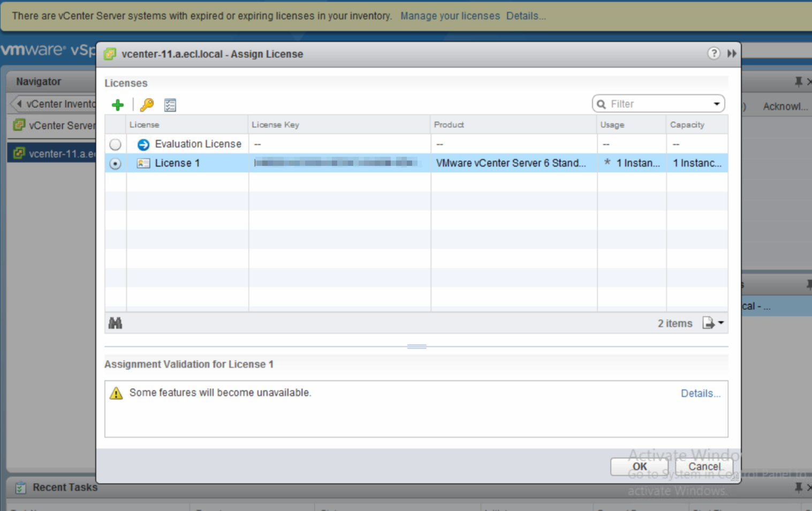
Task: Open the export list icon
Action: 708,323
